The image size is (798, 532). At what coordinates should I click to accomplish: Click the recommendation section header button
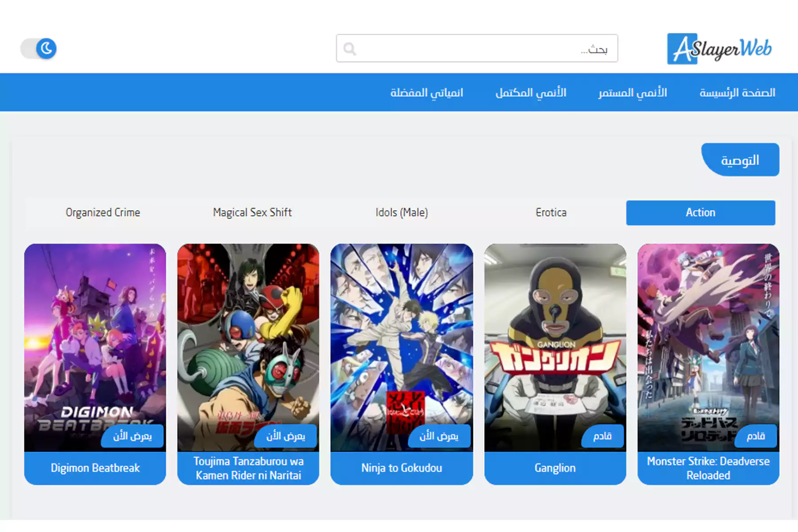[739, 160]
